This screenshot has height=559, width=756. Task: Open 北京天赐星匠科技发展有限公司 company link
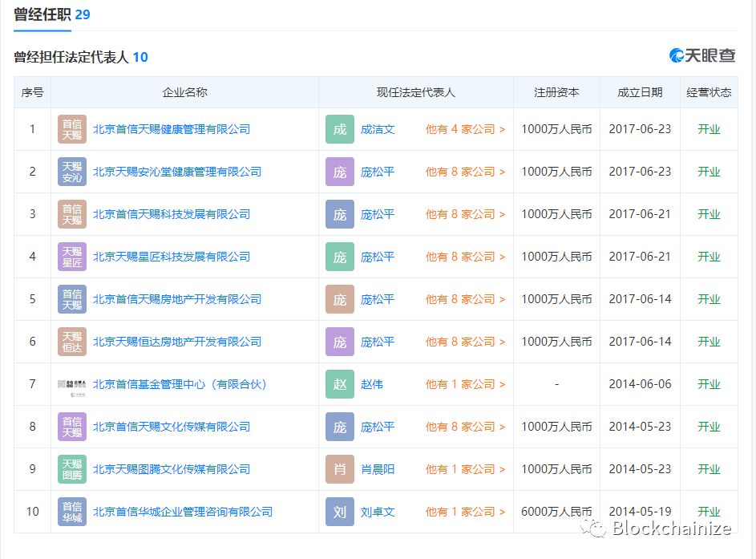pyautogui.click(x=172, y=257)
